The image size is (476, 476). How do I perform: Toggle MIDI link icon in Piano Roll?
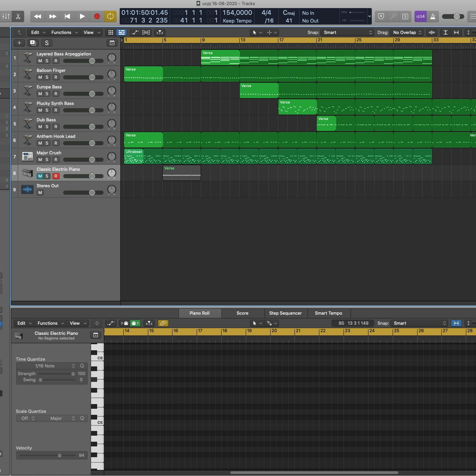click(x=163, y=323)
